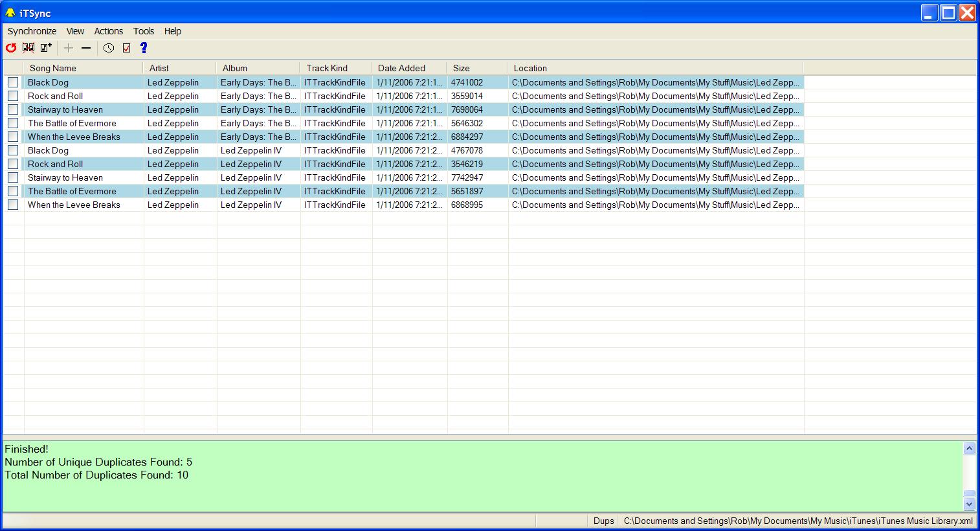This screenshot has width=980, height=531.
Task: Open the Synchronize menu
Action: 32,31
